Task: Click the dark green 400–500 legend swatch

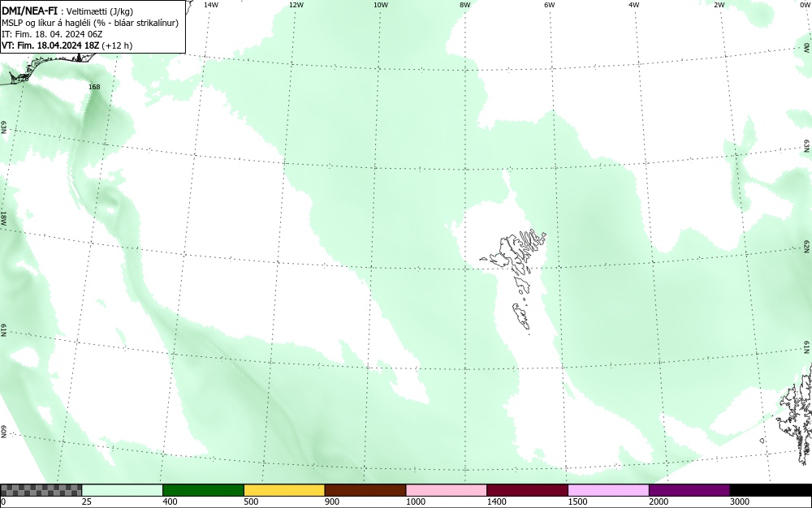Action: pyautogui.click(x=203, y=490)
